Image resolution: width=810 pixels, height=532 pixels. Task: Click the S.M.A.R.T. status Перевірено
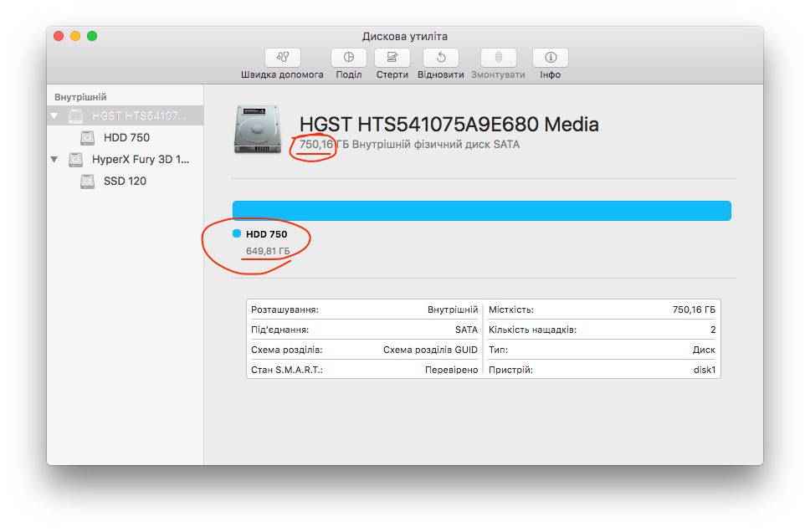[x=452, y=370]
